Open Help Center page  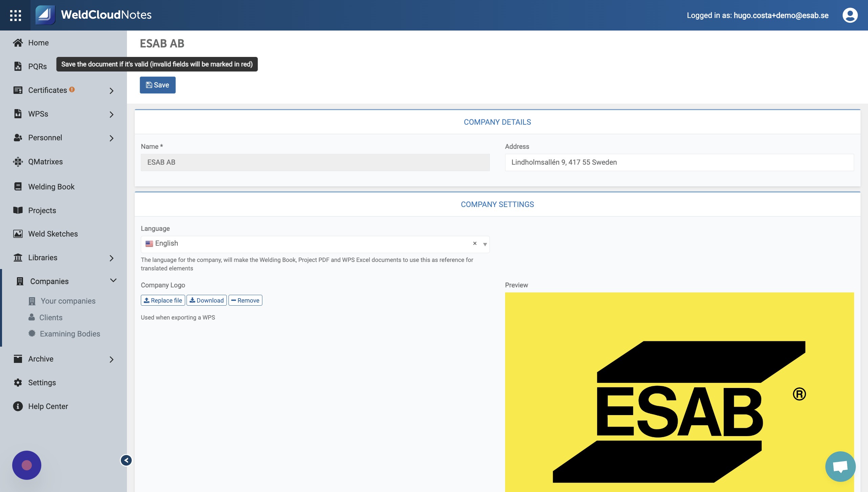click(x=48, y=406)
